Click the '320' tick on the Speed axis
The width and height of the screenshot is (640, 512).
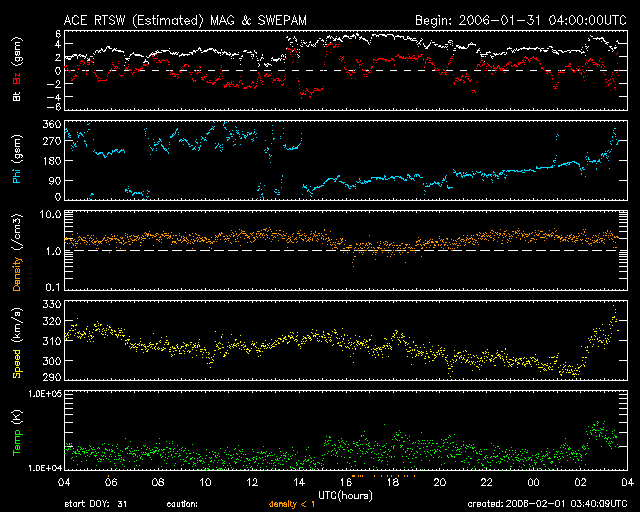tap(52, 322)
